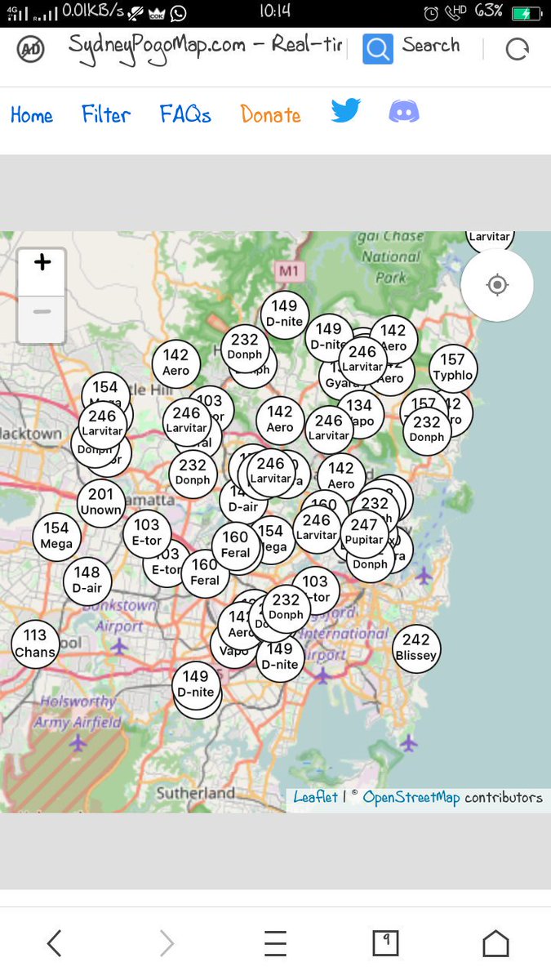The image size is (551, 980).
Task: Select the 154 Mega marker near Bankstown
Action: tap(56, 537)
